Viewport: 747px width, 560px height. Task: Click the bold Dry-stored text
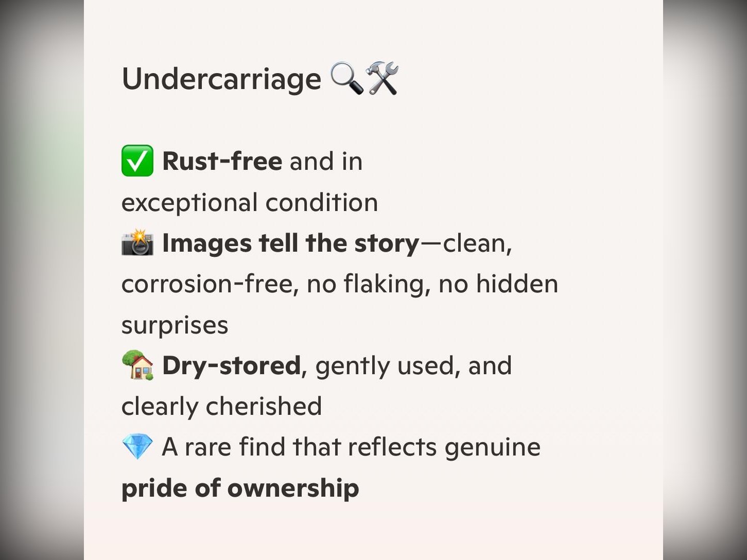click(x=232, y=365)
